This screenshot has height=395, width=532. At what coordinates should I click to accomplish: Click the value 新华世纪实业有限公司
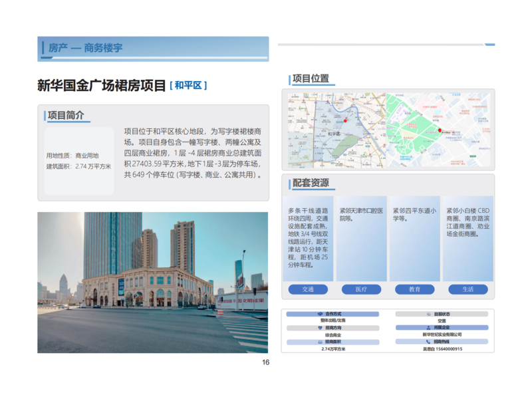pos(442,334)
